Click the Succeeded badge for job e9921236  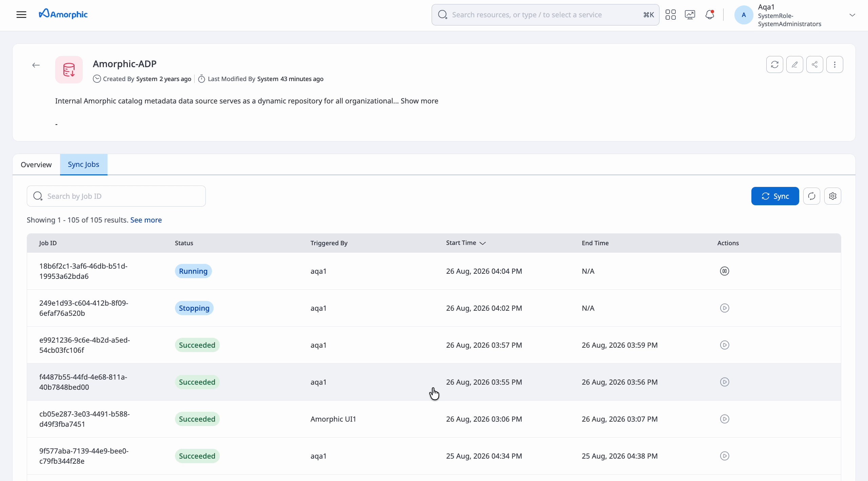197,345
